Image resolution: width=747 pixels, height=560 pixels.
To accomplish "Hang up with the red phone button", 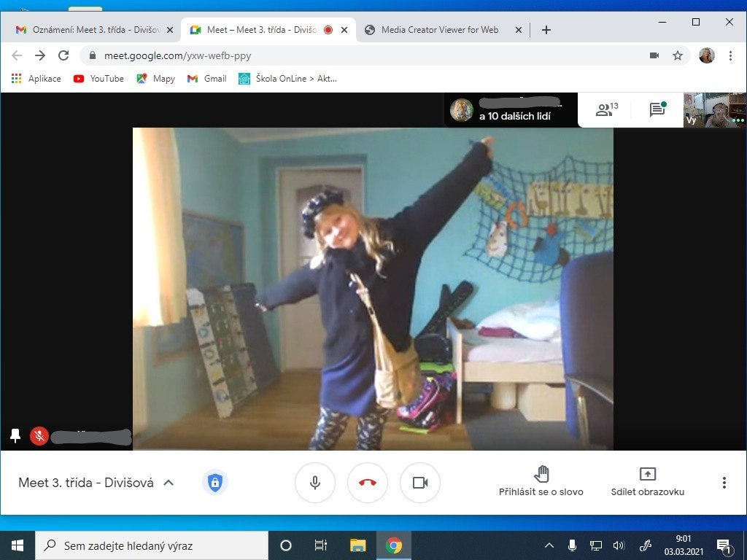I will [368, 483].
